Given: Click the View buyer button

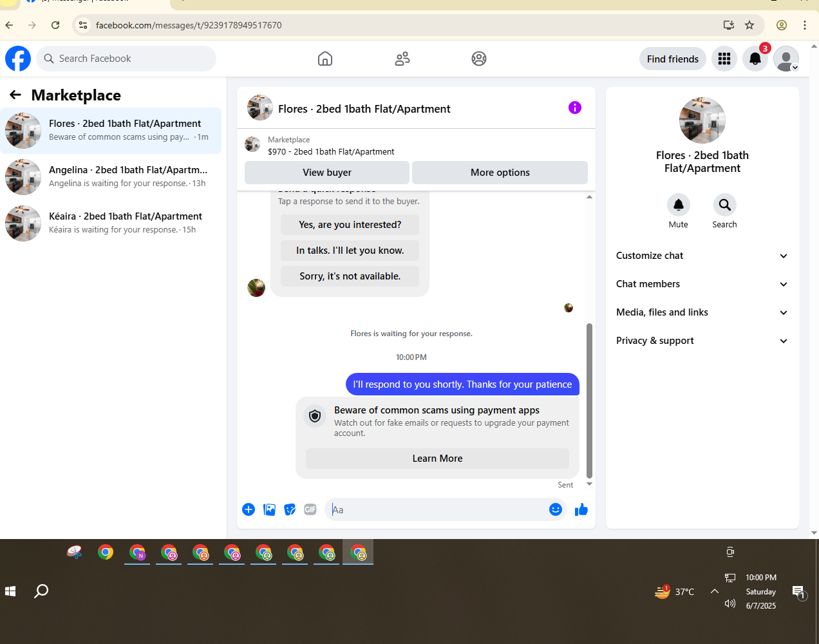Looking at the screenshot, I should point(327,173).
